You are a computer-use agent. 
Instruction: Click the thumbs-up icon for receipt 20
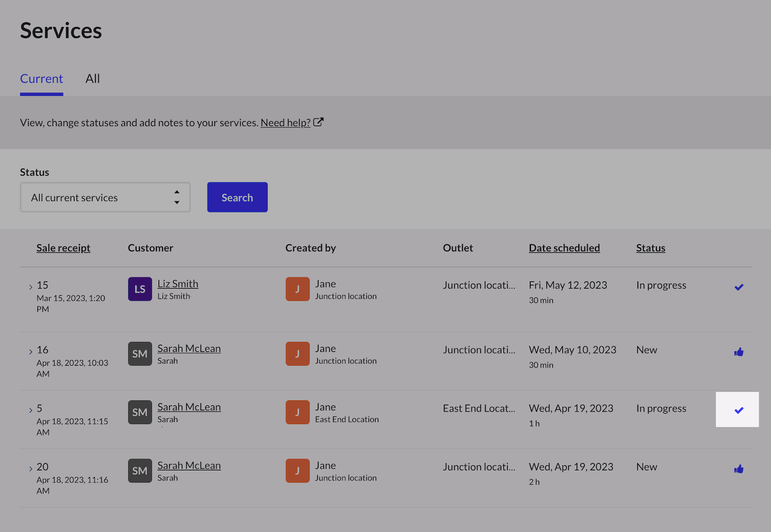(x=739, y=469)
